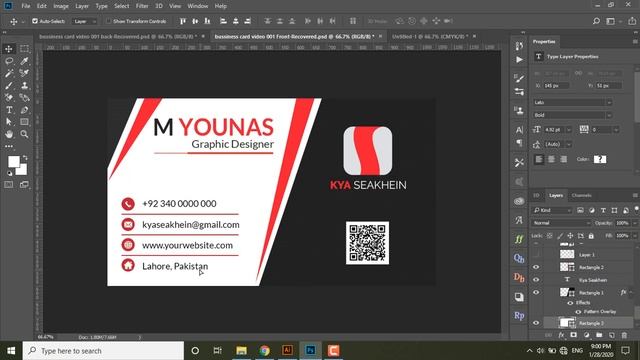
Task: Click the lock position icon in Layers
Action: (570, 236)
